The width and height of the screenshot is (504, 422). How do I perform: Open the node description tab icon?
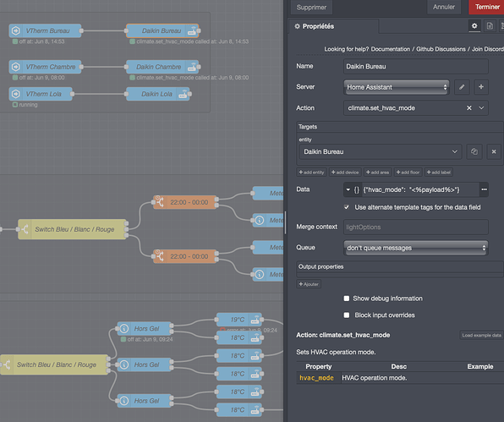490,26
